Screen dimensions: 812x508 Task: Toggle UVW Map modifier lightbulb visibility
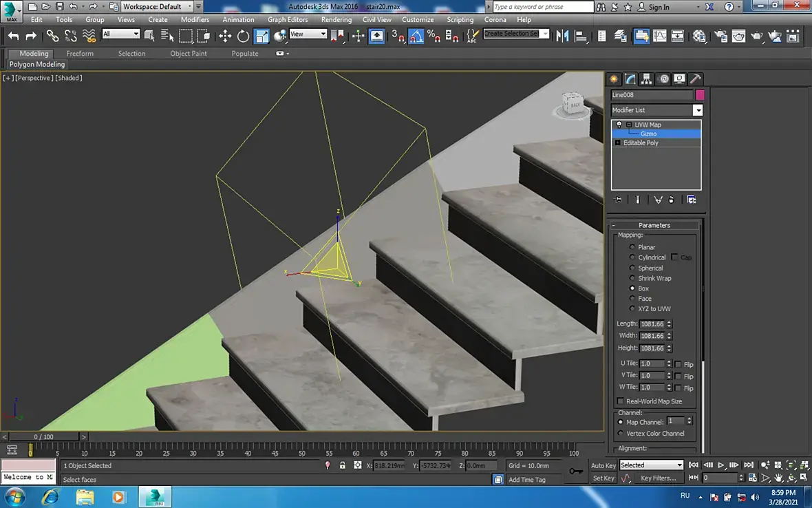click(619, 125)
